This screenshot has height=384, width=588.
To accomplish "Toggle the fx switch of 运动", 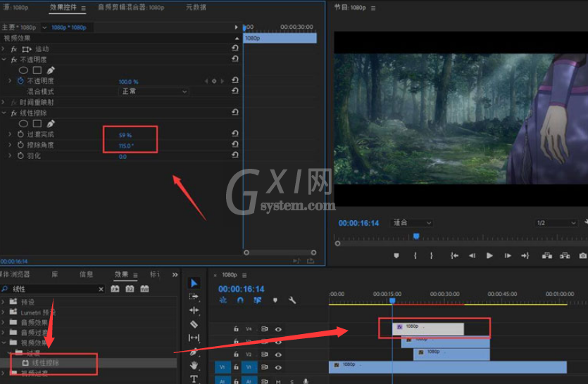I will [14, 49].
